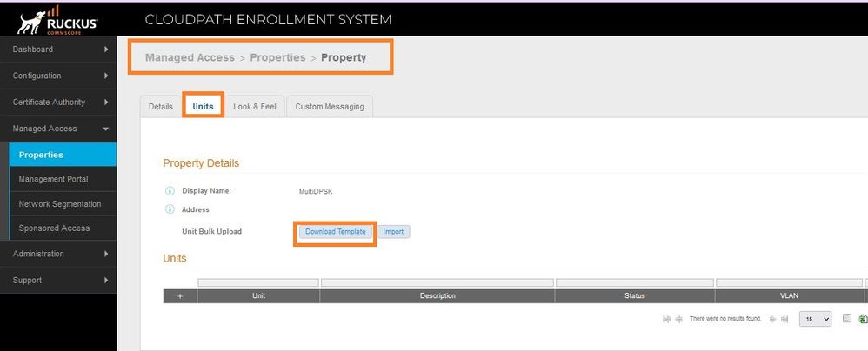Image resolution: width=868 pixels, height=351 pixels.
Task: Click the info icon beside Address
Action: (x=170, y=210)
